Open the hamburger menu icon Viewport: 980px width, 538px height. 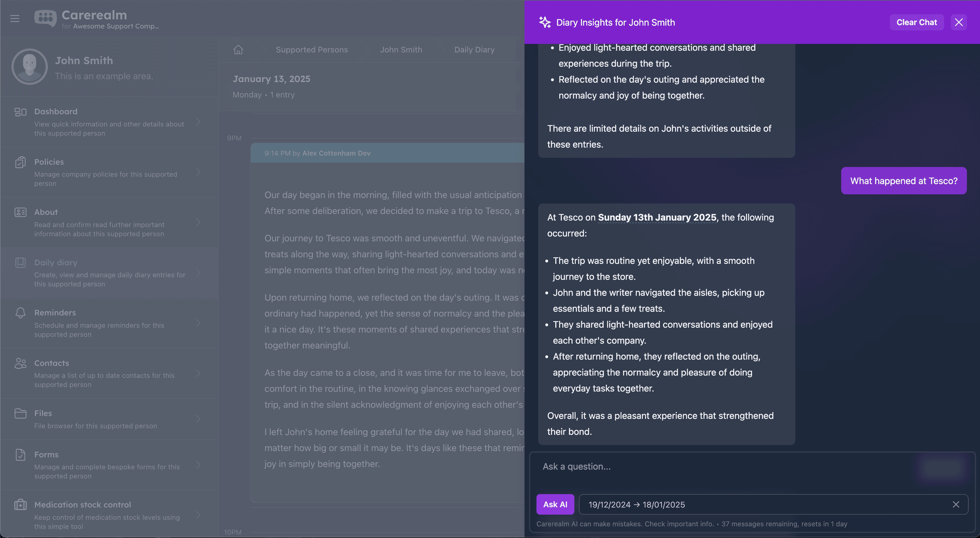click(15, 18)
